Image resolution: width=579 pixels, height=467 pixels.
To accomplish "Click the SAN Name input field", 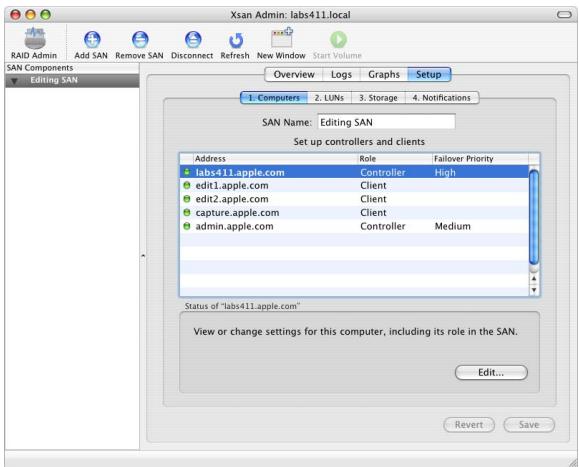I will [386, 122].
